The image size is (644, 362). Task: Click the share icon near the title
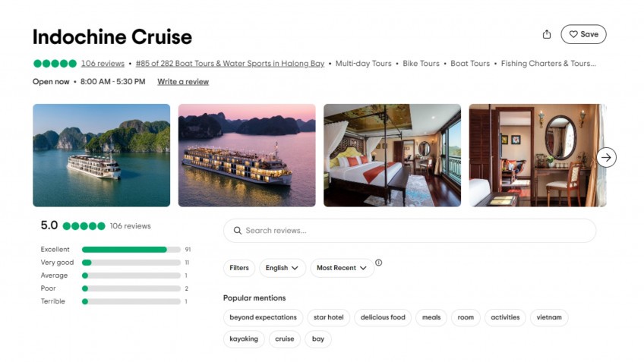[547, 34]
